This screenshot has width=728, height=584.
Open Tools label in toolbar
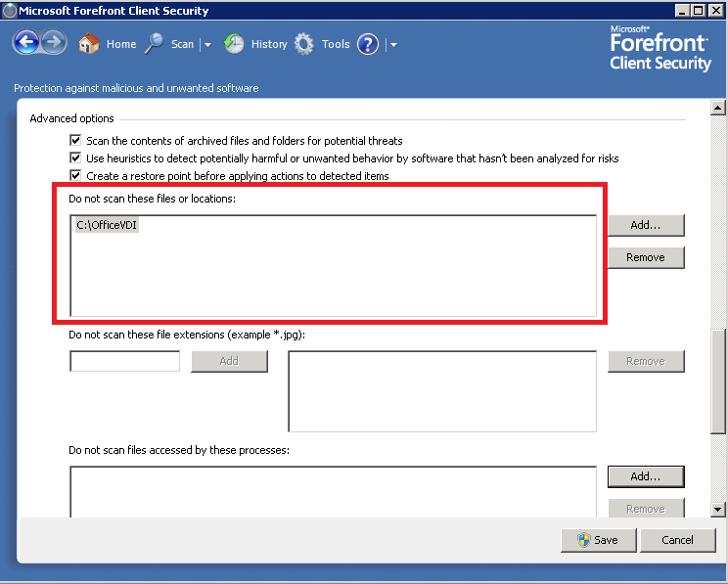(336, 44)
